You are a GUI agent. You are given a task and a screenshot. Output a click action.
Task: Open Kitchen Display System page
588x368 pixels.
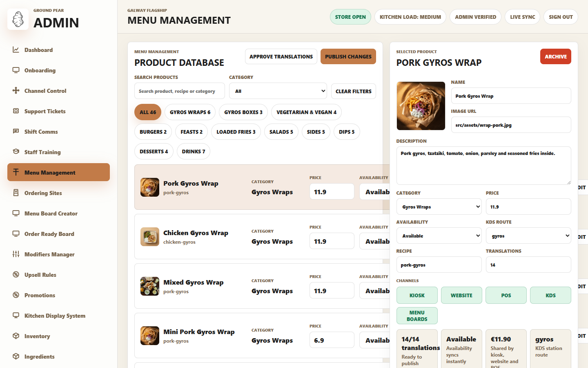58,316
